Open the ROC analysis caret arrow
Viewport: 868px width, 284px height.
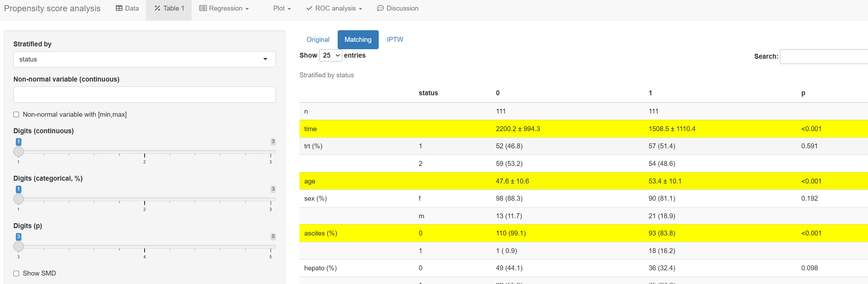click(x=360, y=9)
